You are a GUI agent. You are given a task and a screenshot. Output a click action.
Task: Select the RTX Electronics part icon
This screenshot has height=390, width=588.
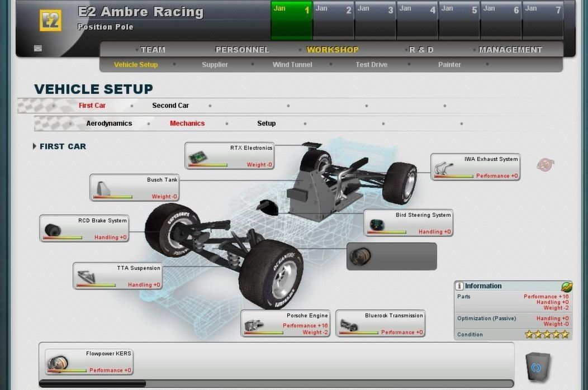pos(196,157)
